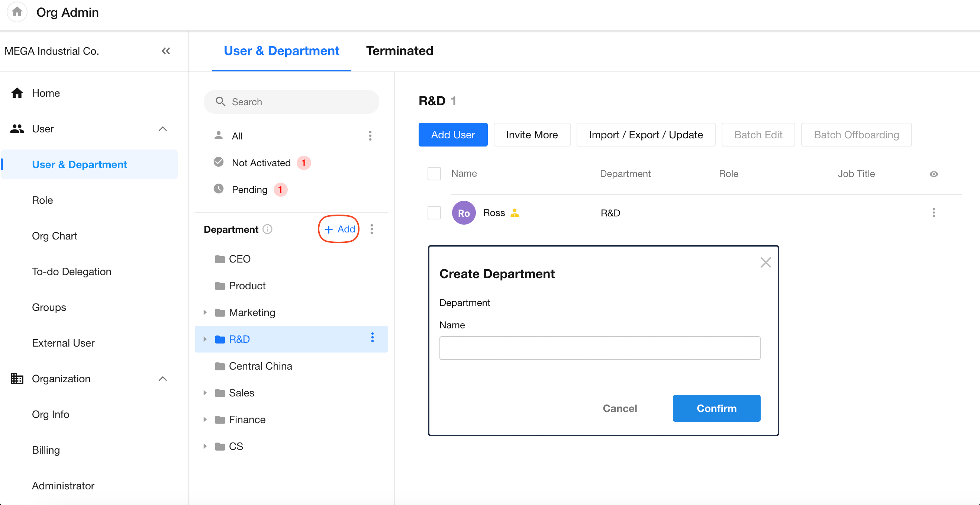
Task: Click the Department info icon
Action: point(267,229)
